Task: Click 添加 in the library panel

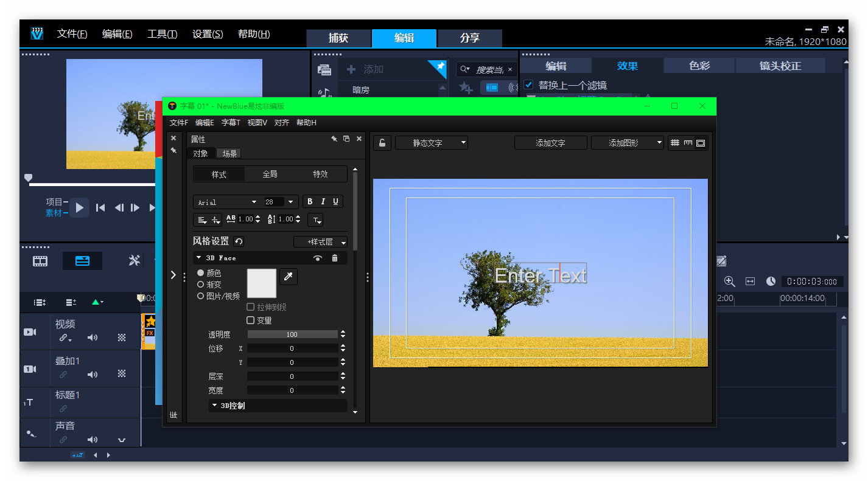Action: 366,69
